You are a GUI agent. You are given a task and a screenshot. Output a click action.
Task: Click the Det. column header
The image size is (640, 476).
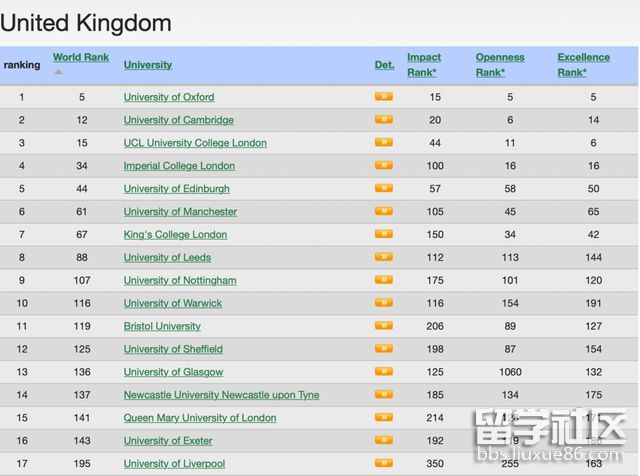384,65
